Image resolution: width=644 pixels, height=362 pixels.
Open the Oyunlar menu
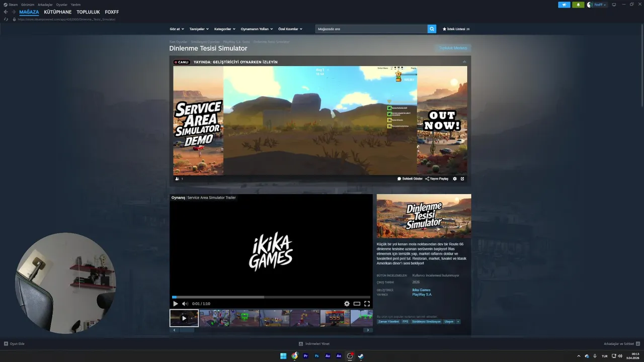point(62,5)
